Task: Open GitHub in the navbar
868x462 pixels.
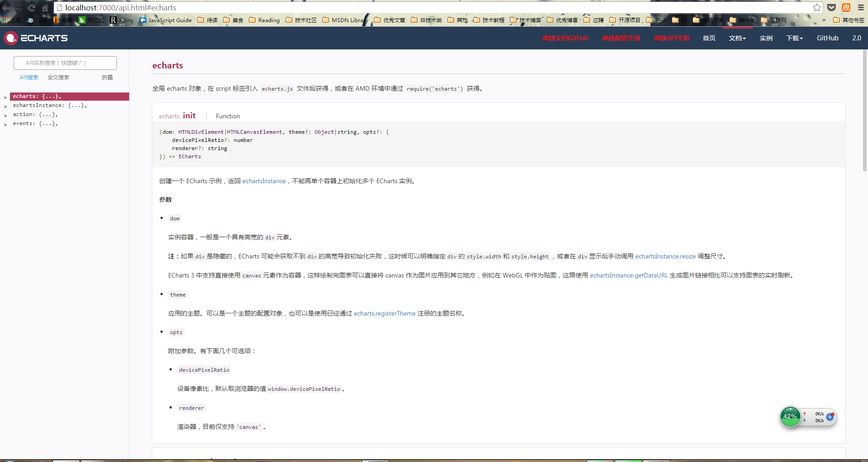Action: click(x=828, y=38)
